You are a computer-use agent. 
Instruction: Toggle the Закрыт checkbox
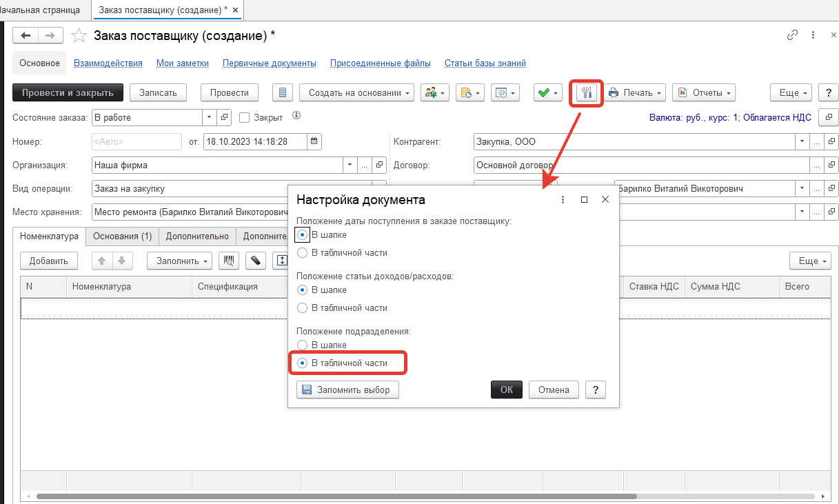(x=244, y=118)
